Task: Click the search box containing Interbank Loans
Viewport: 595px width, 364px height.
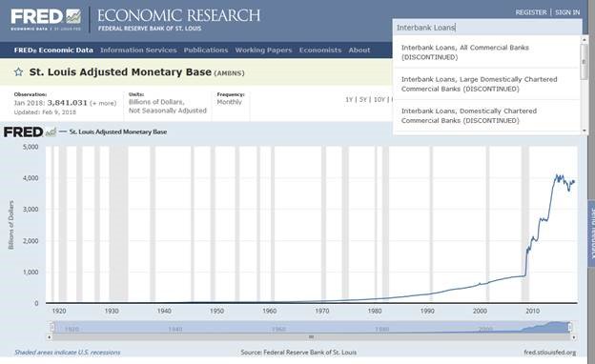Action: [x=487, y=28]
